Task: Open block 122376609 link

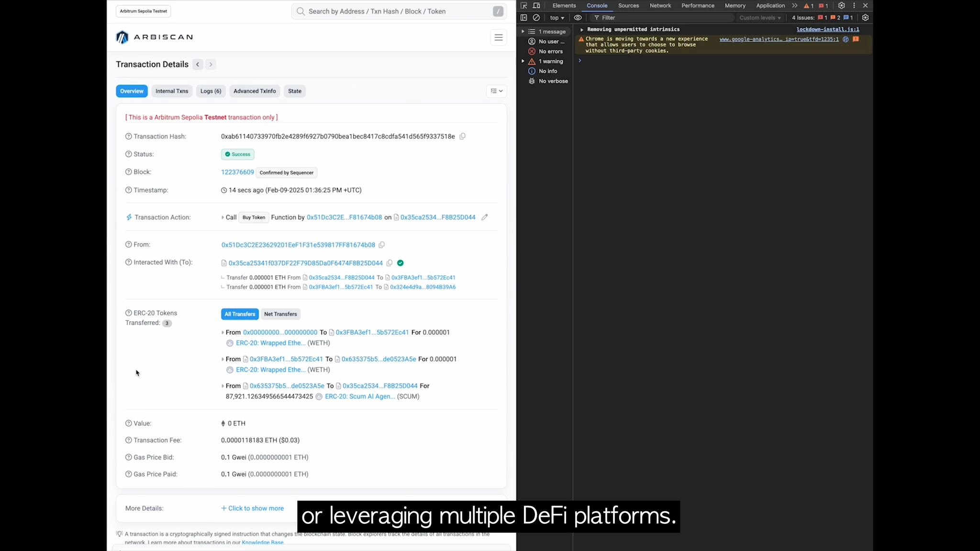Action: pos(237,172)
